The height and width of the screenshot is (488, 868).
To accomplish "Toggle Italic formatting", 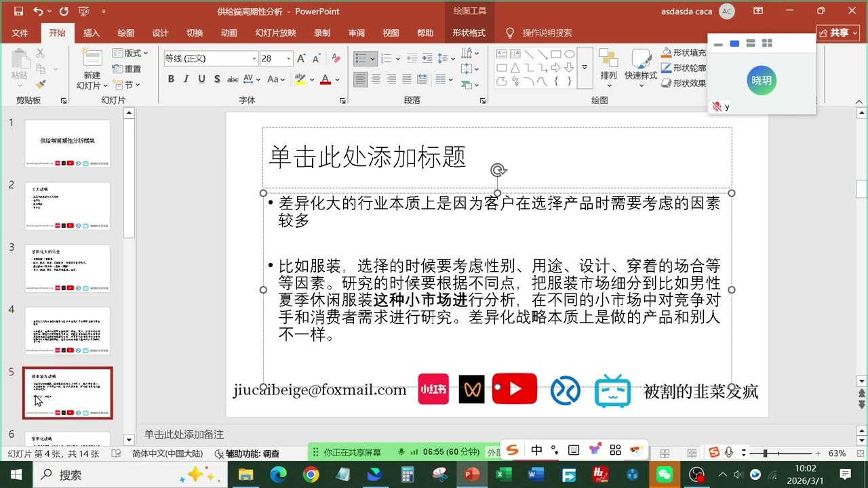I will 186,79.
